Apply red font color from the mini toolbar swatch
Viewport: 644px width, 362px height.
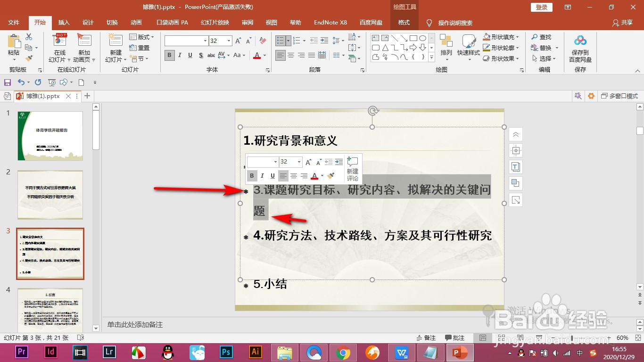tap(314, 176)
